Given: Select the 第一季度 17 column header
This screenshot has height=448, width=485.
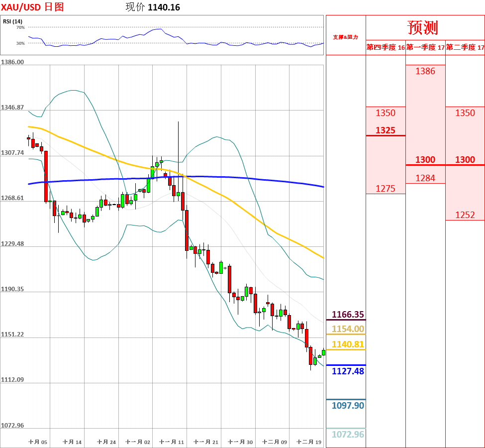Looking at the screenshot, I should pos(425,47).
